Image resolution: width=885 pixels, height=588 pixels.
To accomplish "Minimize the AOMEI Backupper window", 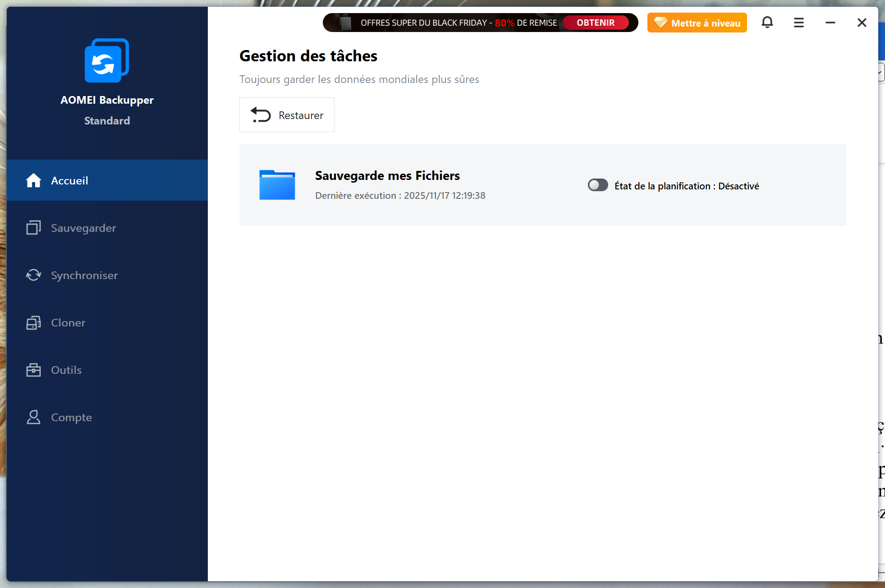I will tap(830, 23).
